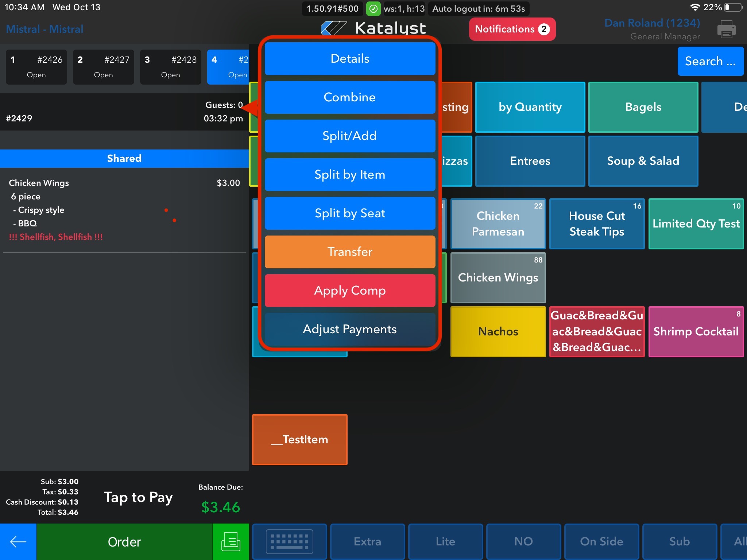Choose Split by Item from menu

tap(350, 175)
